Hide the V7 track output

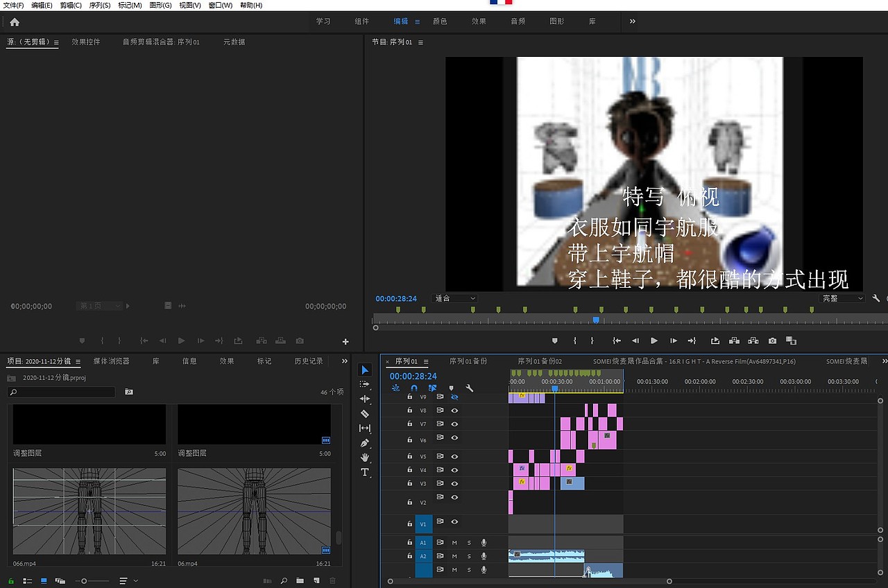pos(454,424)
